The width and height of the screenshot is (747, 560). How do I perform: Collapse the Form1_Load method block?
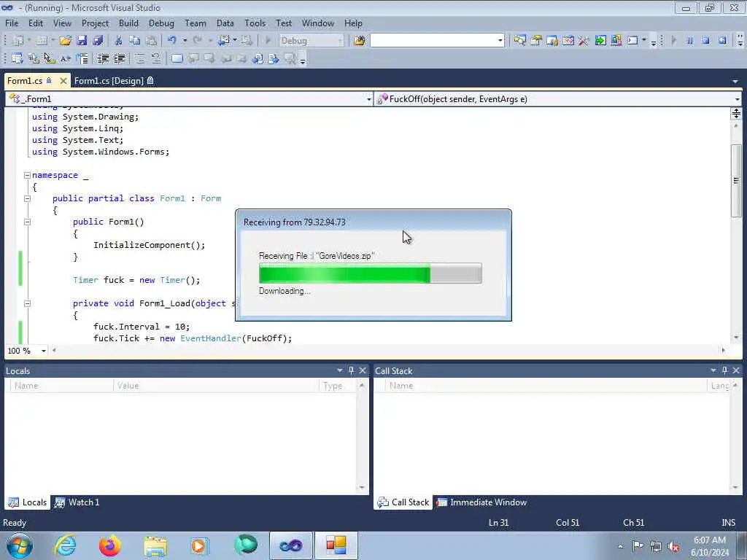point(27,303)
